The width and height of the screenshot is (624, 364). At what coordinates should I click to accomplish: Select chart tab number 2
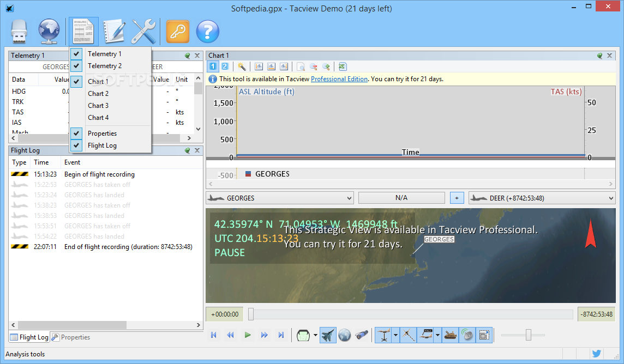click(x=225, y=66)
